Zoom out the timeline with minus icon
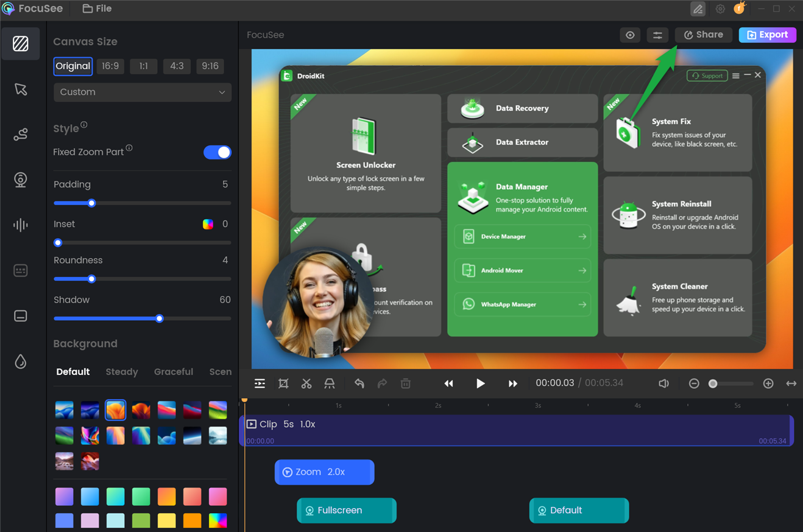The image size is (803, 532). click(694, 383)
